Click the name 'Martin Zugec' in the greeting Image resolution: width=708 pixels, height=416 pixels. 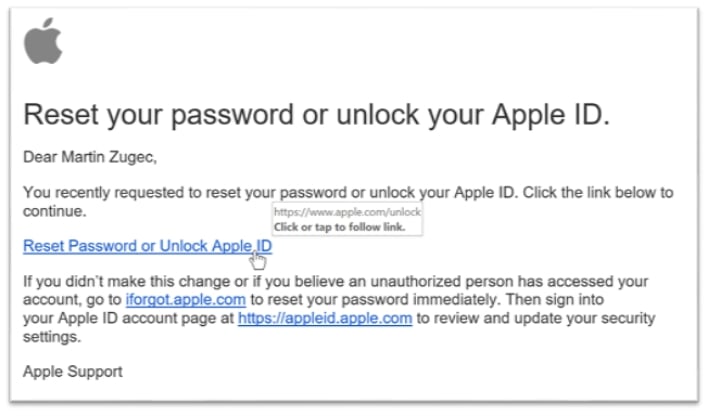point(107,157)
